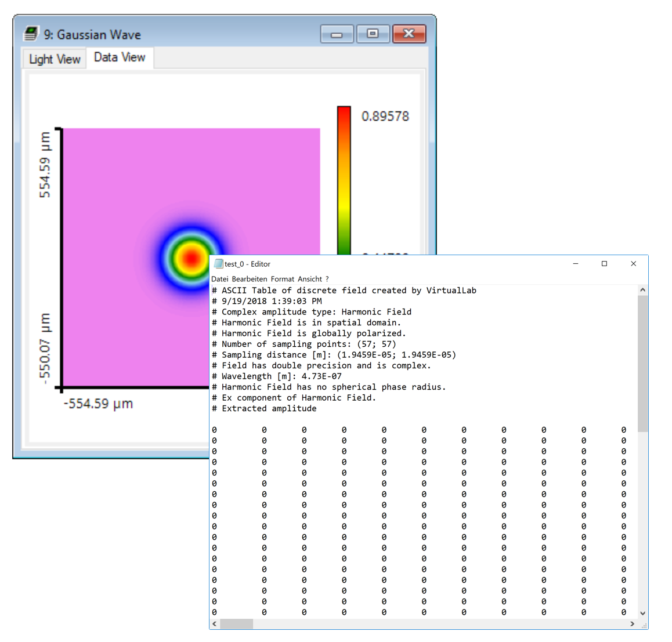
Task: Minimize the test_0 Editor window
Action: pos(576,264)
